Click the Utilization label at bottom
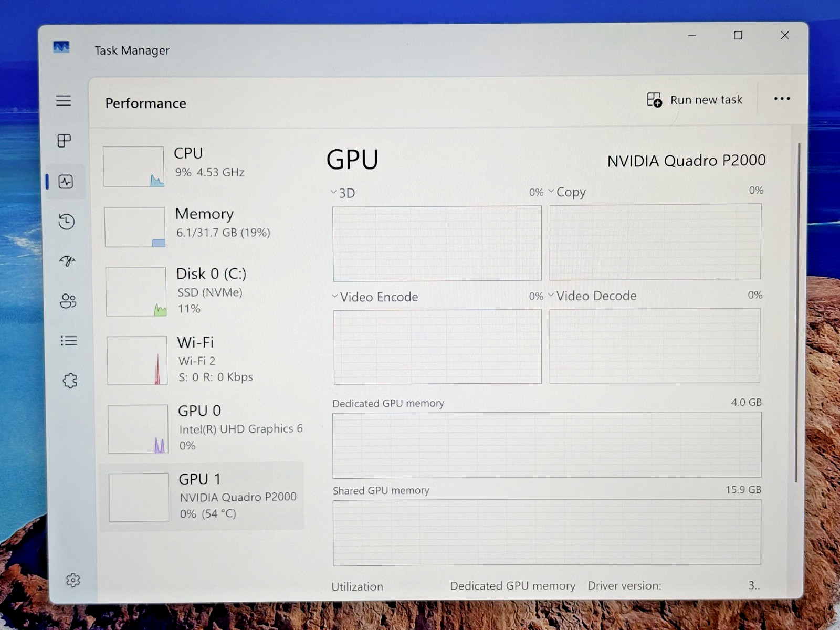 pyautogui.click(x=357, y=586)
